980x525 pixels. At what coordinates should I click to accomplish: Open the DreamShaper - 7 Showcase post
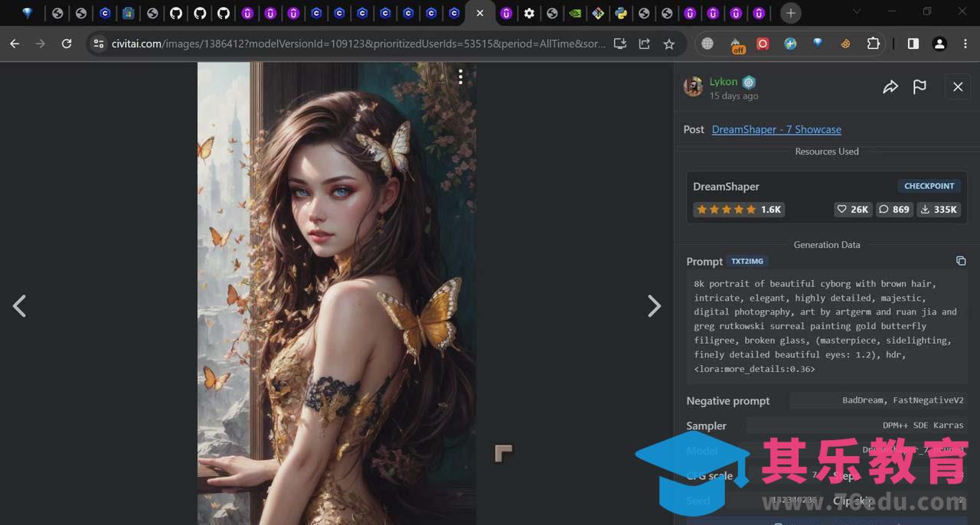[776, 129]
